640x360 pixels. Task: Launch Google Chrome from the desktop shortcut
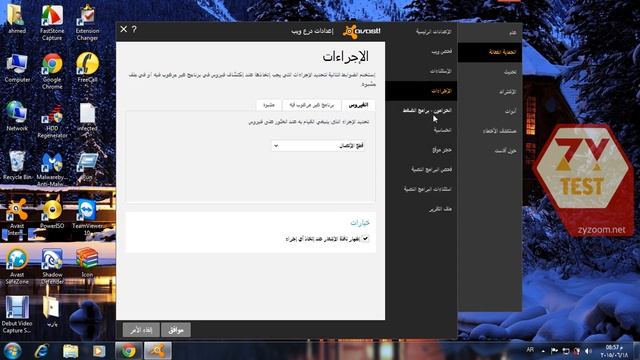click(52, 71)
